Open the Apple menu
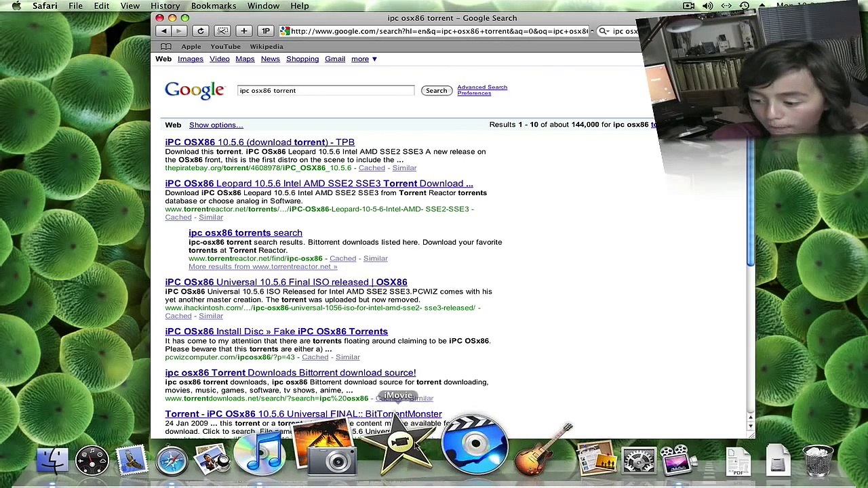The height and width of the screenshot is (488, 868). pos(16,6)
